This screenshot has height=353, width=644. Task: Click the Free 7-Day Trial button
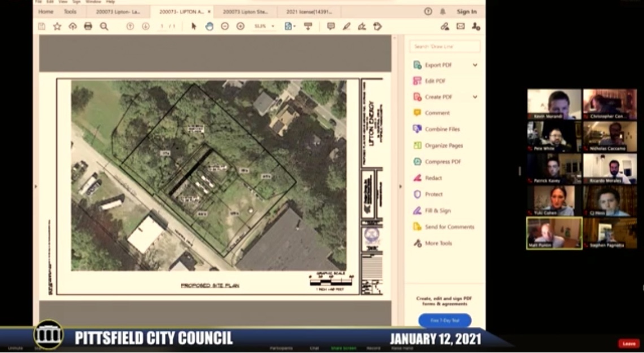click(445, 321)
